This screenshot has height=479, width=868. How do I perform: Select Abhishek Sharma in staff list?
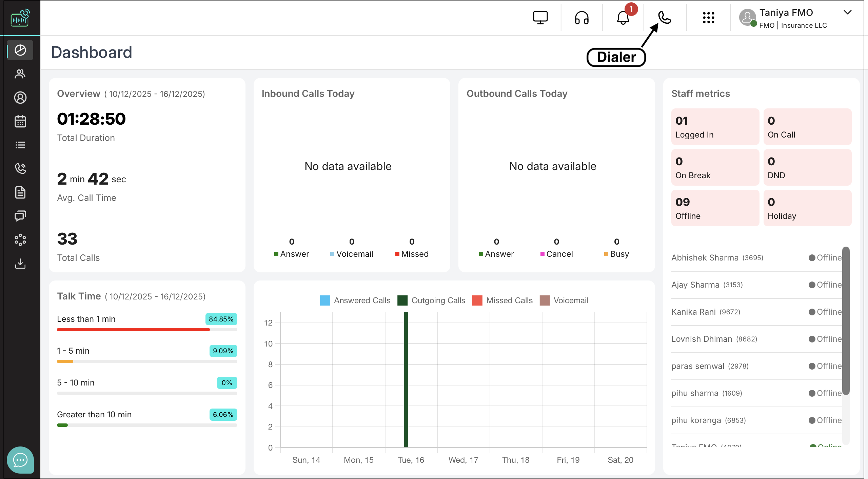(x=705, y=258)
